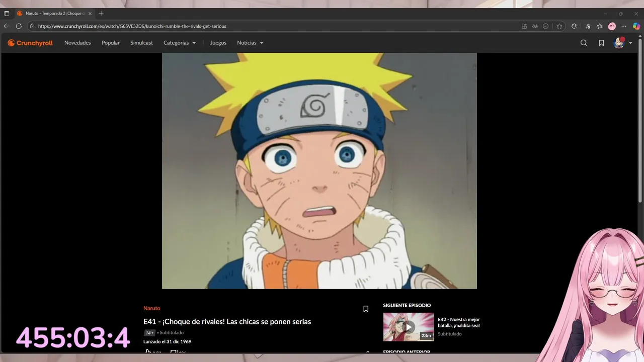Open a new tab with the plus button

[x=101, y=14]
